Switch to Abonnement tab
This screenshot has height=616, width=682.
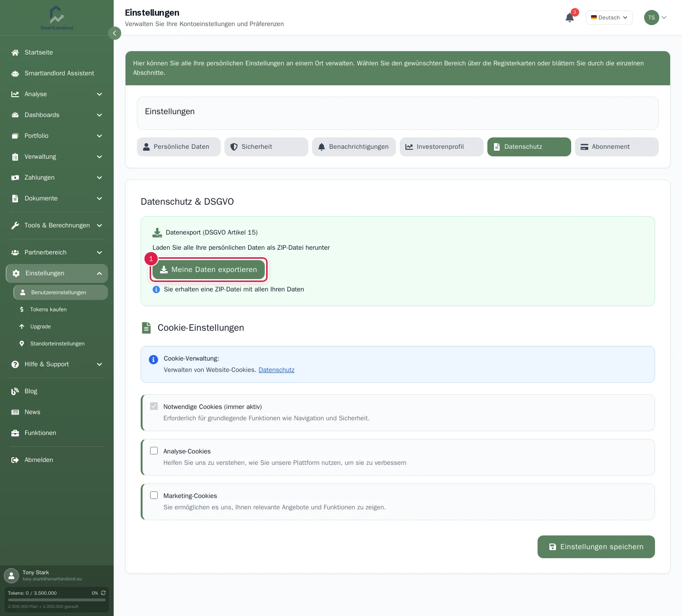pos(617,147)
